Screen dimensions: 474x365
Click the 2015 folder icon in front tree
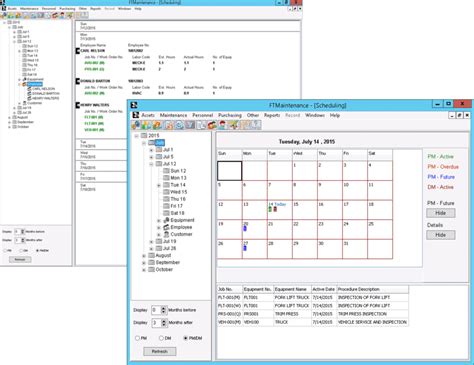pyautogui.click(x=144, y=136)
